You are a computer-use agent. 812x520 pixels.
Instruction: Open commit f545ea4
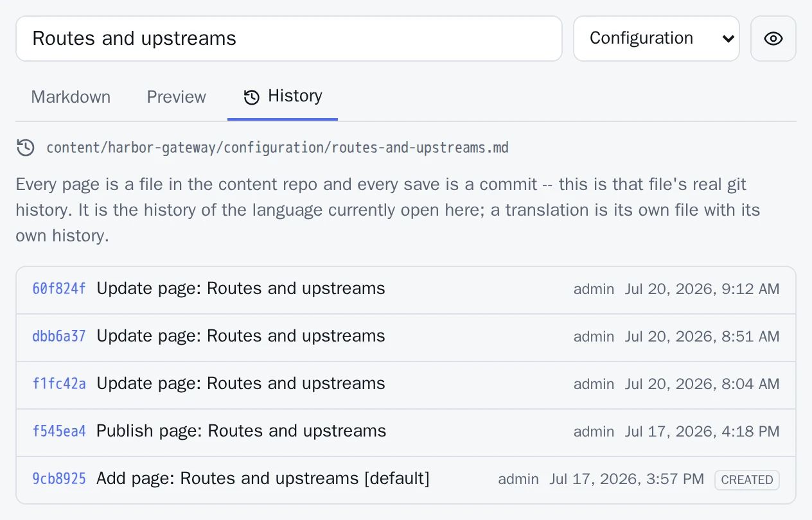(x=59, y=431)
